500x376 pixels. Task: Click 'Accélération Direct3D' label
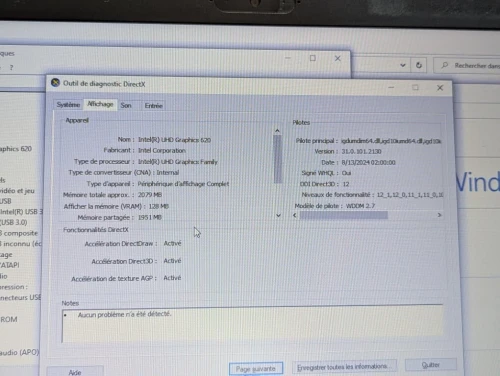click(124, 261)
